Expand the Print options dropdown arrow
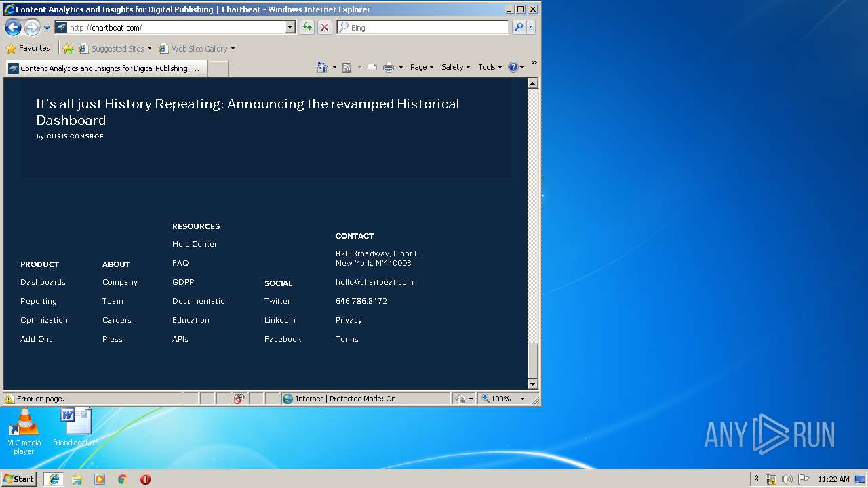 [x=401, y=68]
